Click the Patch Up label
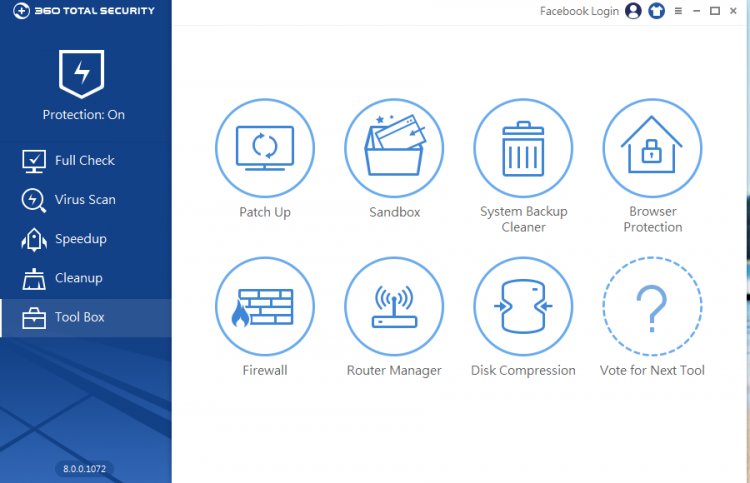750x483 pixels. point(265,212)
